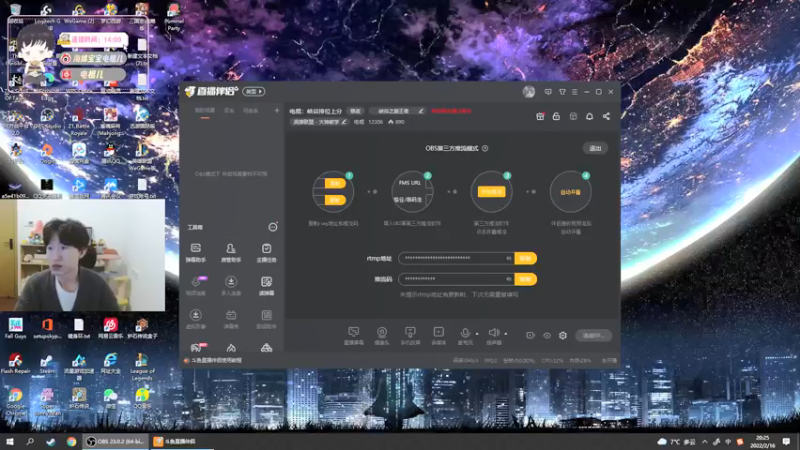This screenshot has height=450, width=800.
Task: Open the message icon in title bar
Action: click(548, 92)
